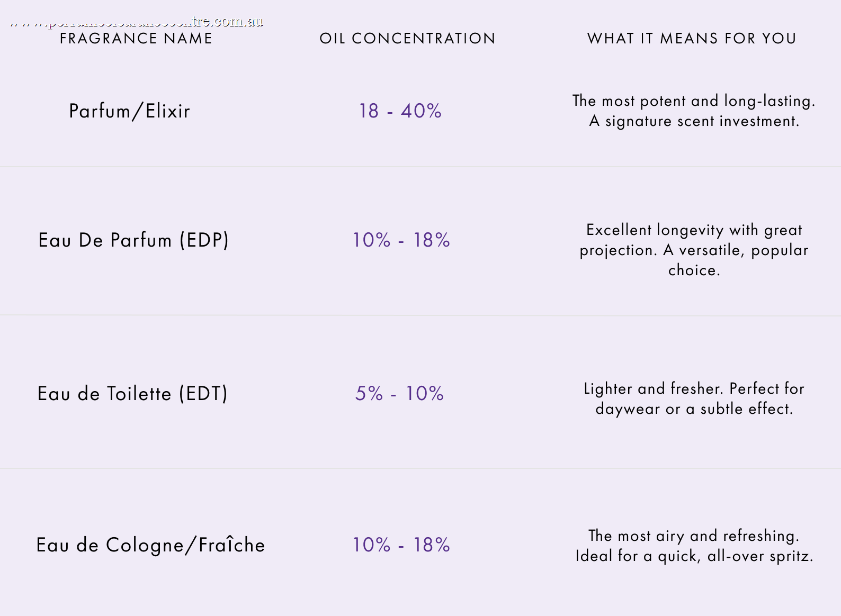The image size is (841, 616).
Task: Click the word 'choice.' in EDP description
Action: pos(694,270)
